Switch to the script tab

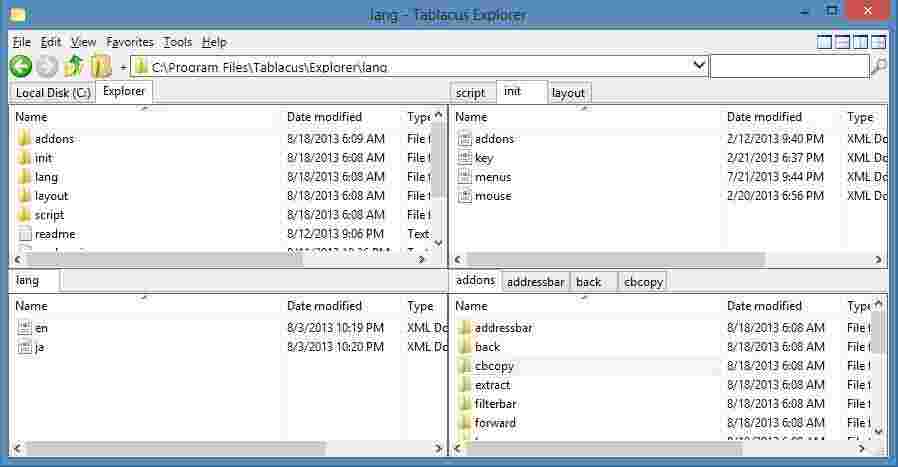coord(471,93)
